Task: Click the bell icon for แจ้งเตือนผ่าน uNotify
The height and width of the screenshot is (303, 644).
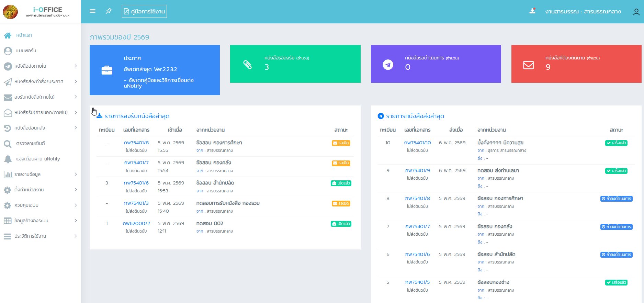Action: [8, 159]
